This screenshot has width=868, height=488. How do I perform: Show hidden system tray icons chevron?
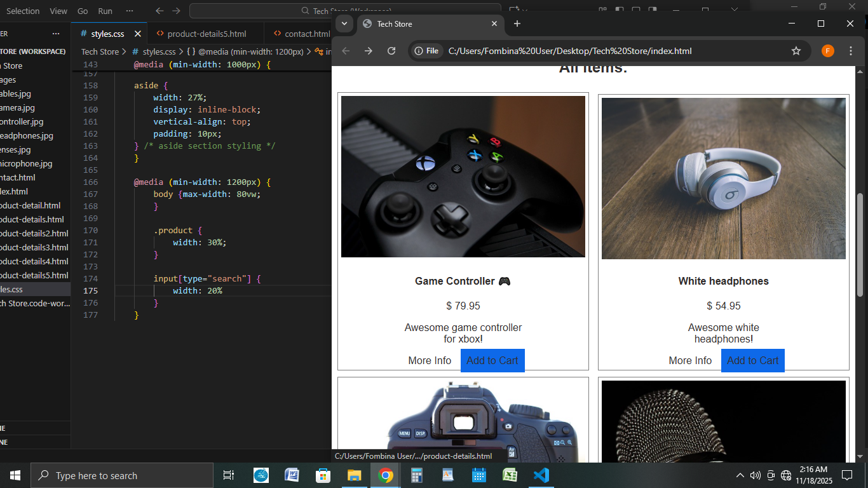point(740,475)
